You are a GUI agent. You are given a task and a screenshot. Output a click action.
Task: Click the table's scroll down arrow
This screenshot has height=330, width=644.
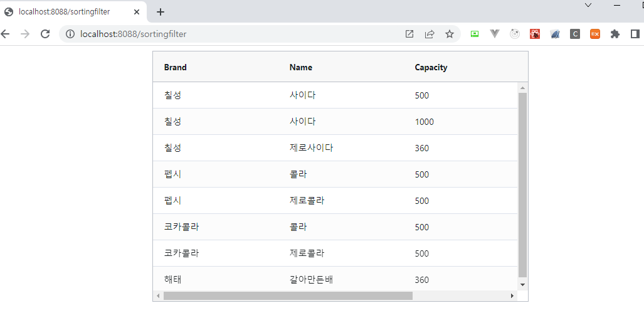pyautogui.click(x=522, y=284)
